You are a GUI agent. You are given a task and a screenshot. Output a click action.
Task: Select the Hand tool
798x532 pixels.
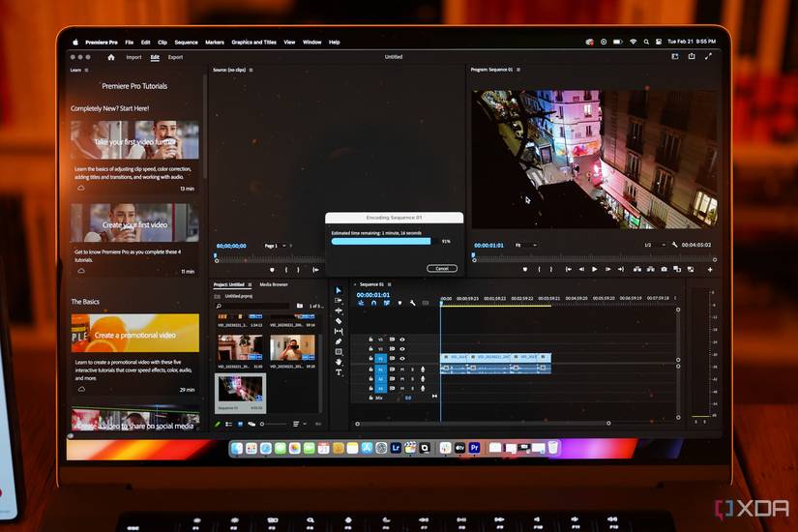point(339,362)
